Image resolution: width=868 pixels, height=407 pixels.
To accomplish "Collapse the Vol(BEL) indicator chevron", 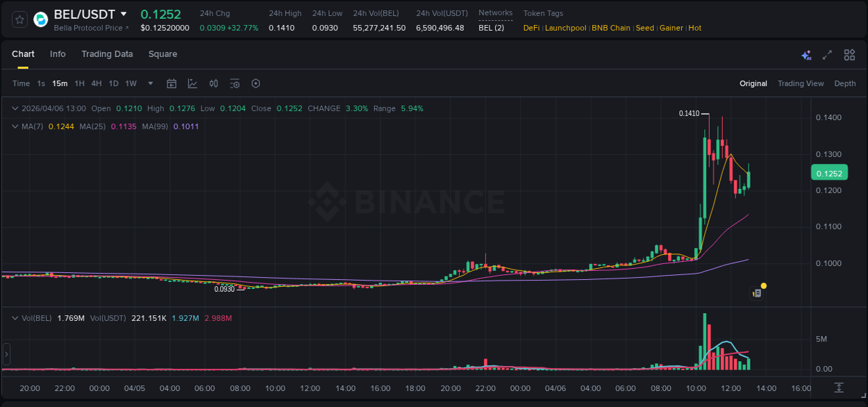I will [15, 318].
